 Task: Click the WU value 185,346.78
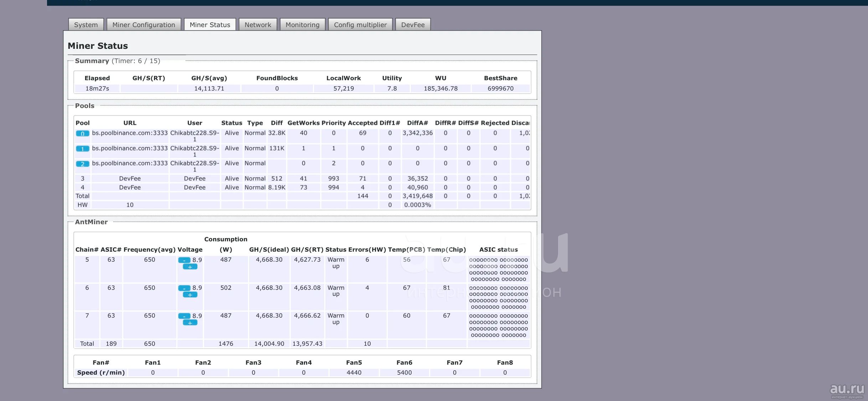(441, 88)
